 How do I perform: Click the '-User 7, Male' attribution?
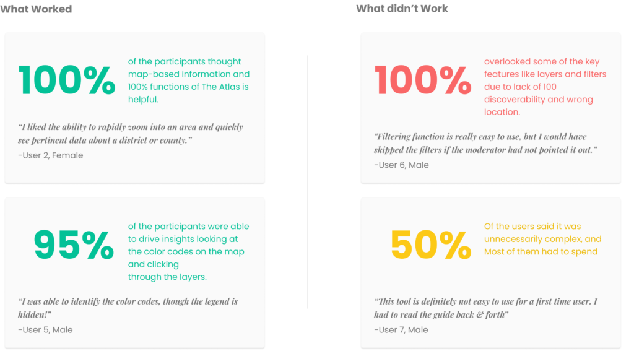401,329
